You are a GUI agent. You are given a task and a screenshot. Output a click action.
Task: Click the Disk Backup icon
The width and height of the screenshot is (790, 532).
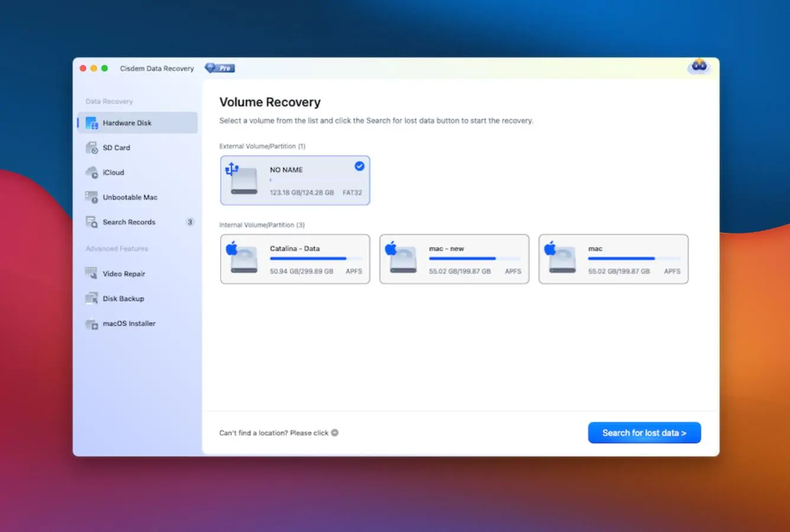tap(92, 299)
